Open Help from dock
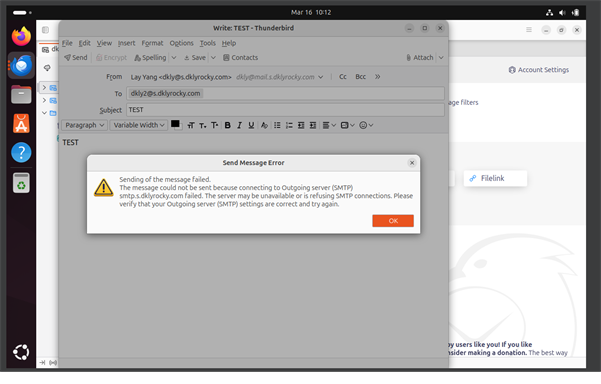601x384 pixels. [21, 153]
